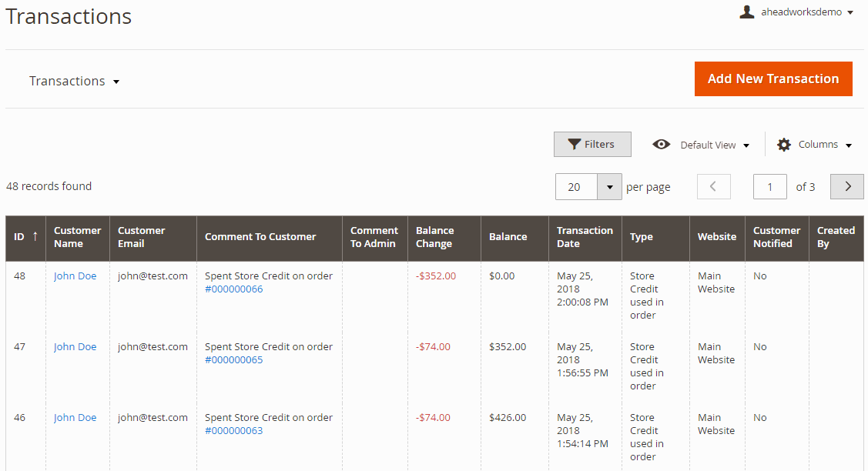Sort by Customer Name column header
Image resolution: width=868 pixels, height=471 pixels.
pos(78,237)
